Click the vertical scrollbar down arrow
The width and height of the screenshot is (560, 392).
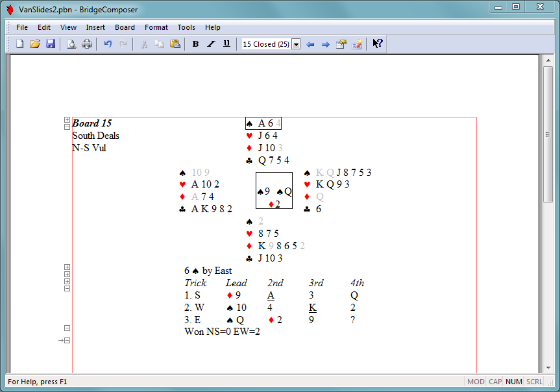tap(548, 368)
